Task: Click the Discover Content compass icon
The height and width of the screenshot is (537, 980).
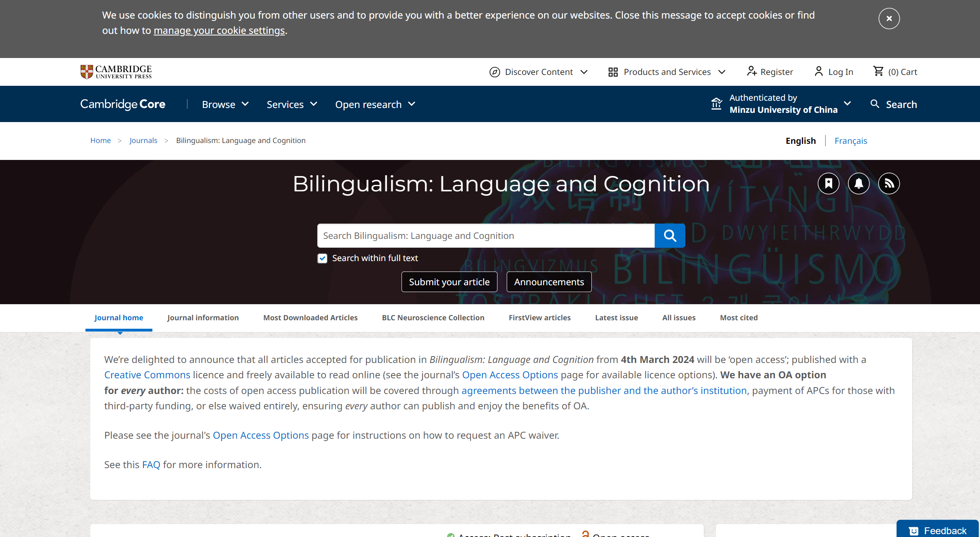Action: pos(495,72)
